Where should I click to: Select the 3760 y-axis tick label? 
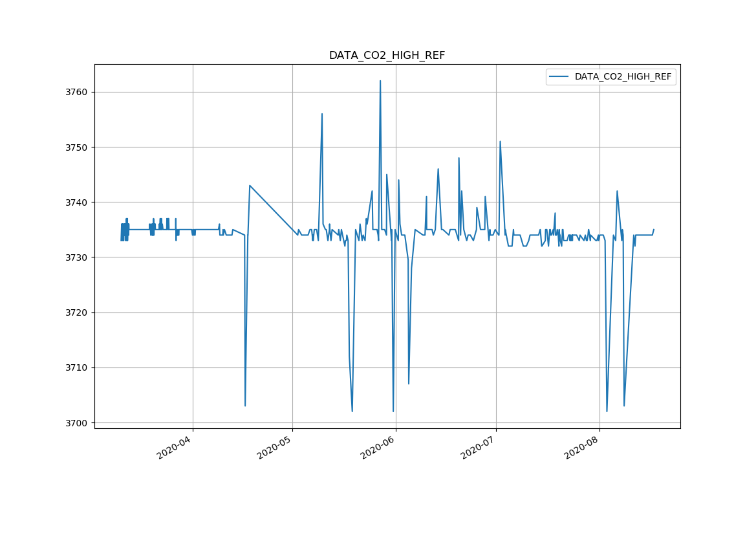pyautogui.click(x=76, y=93)
